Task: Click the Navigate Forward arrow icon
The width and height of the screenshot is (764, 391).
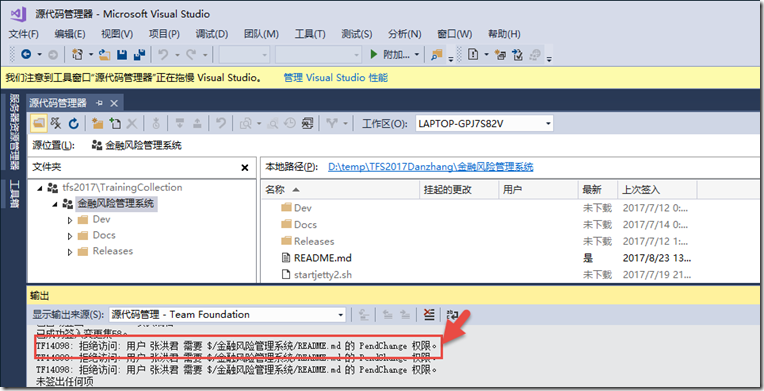Action: tap(53, 55)
